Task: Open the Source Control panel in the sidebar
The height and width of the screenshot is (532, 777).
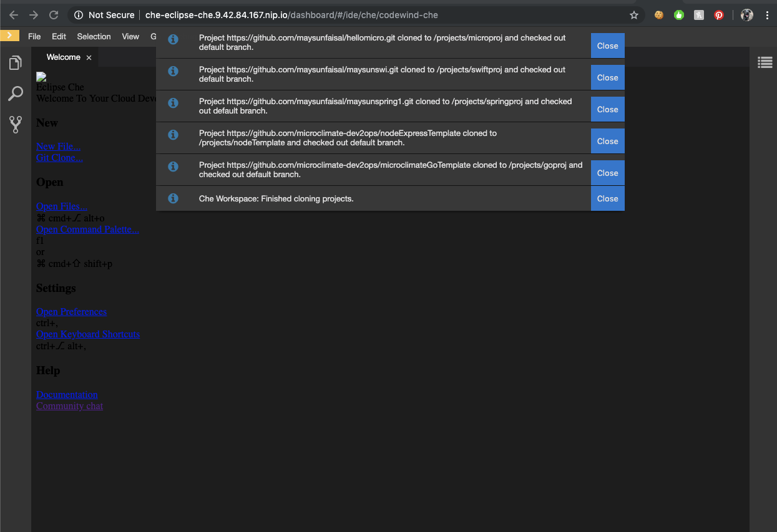Action: click(x=15, y=124)
